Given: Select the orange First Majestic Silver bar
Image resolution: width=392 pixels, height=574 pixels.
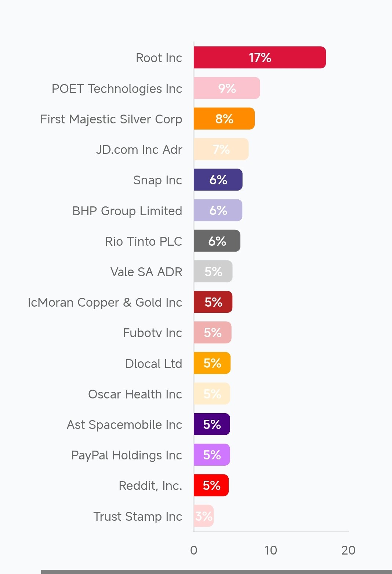Looking at the screenshot, I should pos(224,119).
